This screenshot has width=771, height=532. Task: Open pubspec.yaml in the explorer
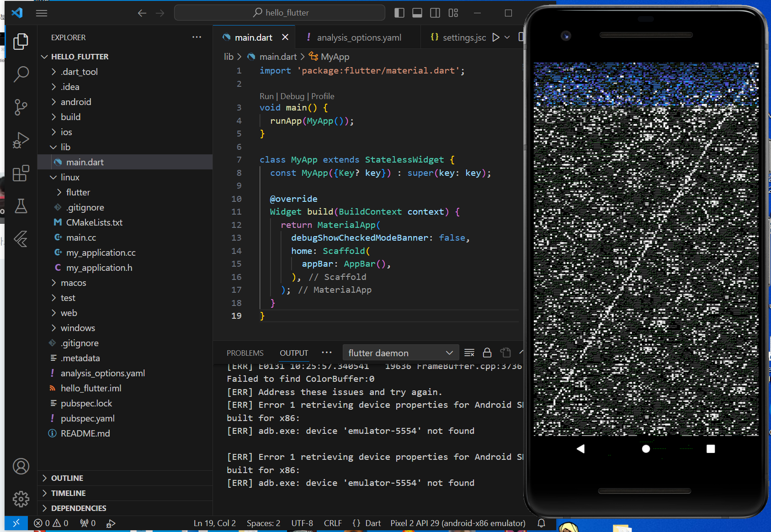tap(125, 418)
